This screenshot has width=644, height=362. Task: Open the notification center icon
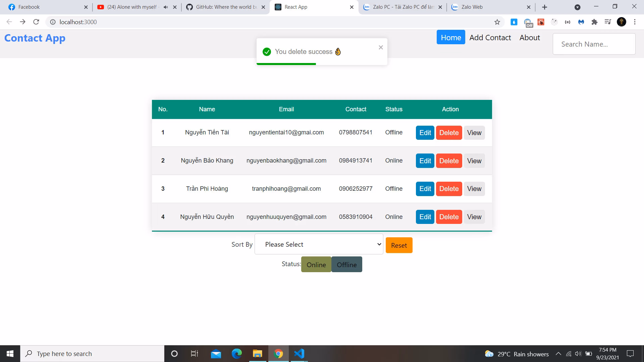pos(630,354)
